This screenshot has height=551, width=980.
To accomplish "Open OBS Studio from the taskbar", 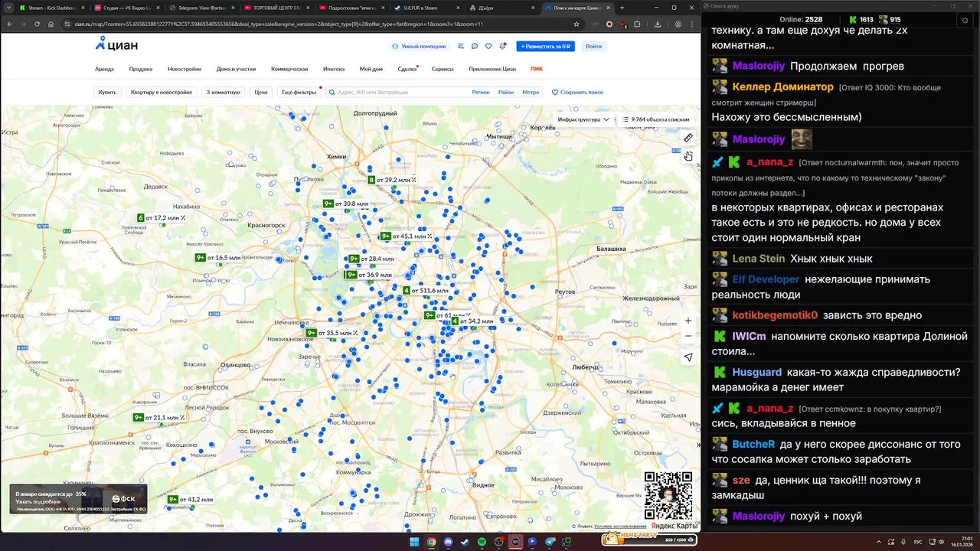I will click(498, 542).
